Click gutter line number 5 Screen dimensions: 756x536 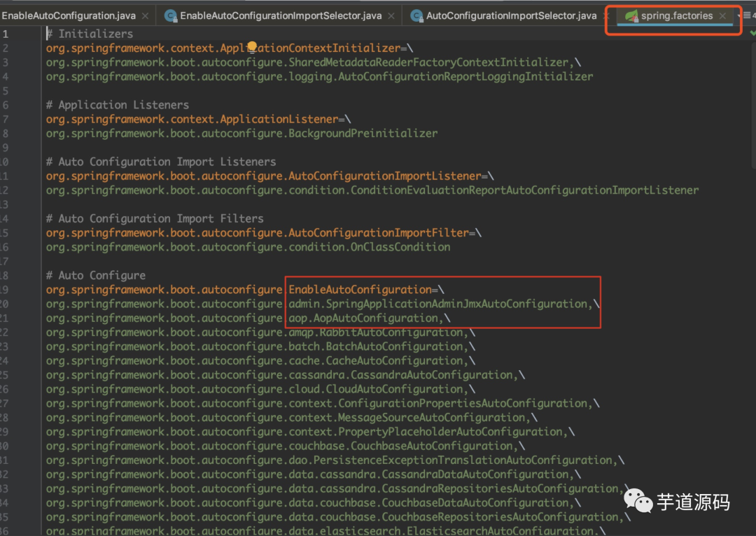tap(6, 91)
